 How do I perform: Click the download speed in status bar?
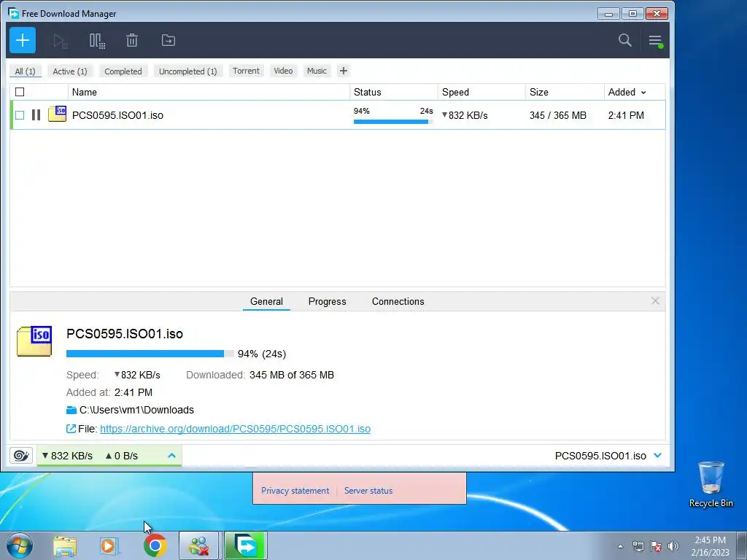point(67,456)
